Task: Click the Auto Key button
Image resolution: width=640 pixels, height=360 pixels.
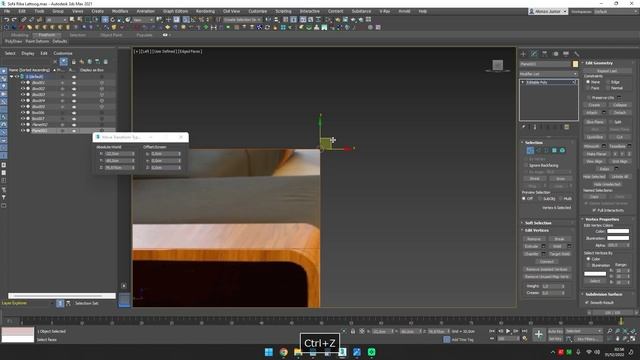Action: (x=555, y=331)
